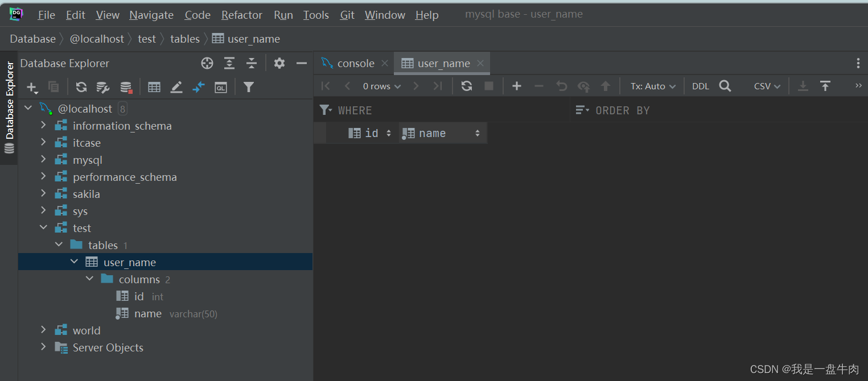Viewport: 868px width, 381px height.
Task: Expand the Server Objects node
Action: point(43,347)
